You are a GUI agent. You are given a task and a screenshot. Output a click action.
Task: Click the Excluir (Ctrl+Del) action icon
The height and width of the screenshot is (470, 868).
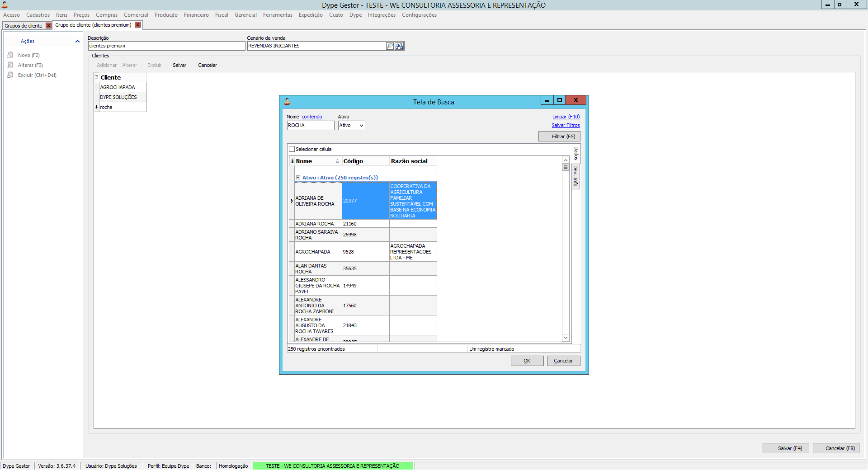coord(10,75)
